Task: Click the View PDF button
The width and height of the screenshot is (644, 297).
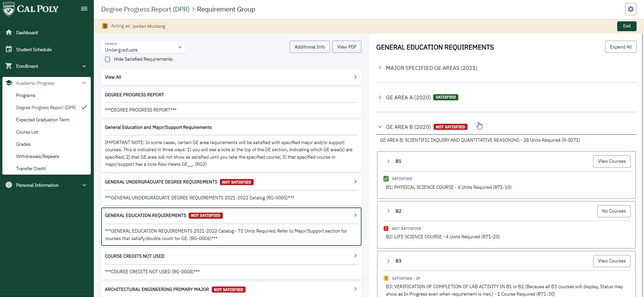Action: pyautogui.click(x=347, y=47)
